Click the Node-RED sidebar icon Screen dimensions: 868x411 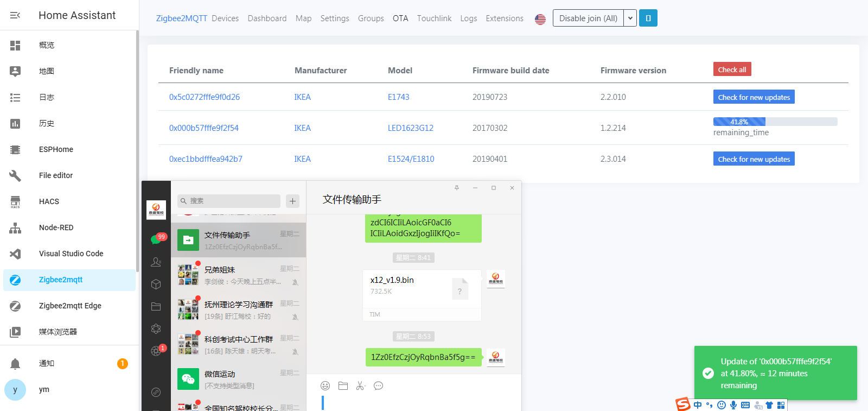click(15, 227)
